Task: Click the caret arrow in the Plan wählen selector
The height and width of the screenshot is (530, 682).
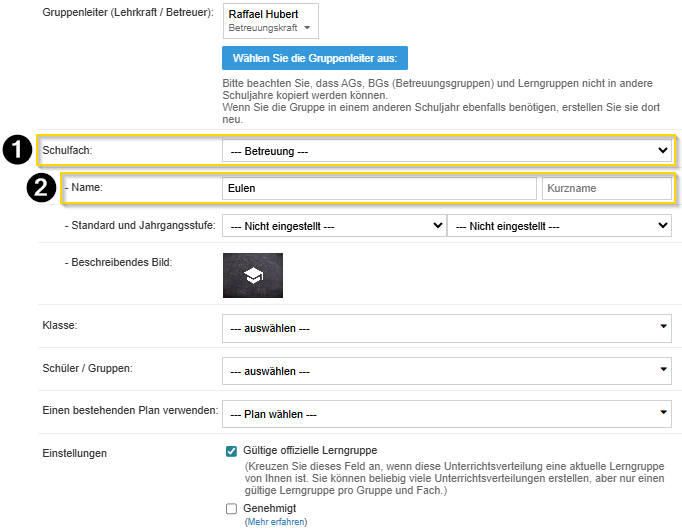Action: pos(665,412)
